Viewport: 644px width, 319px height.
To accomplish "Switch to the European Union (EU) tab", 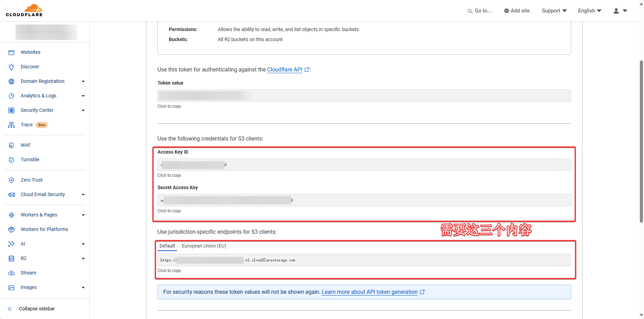I will point(204,246).
